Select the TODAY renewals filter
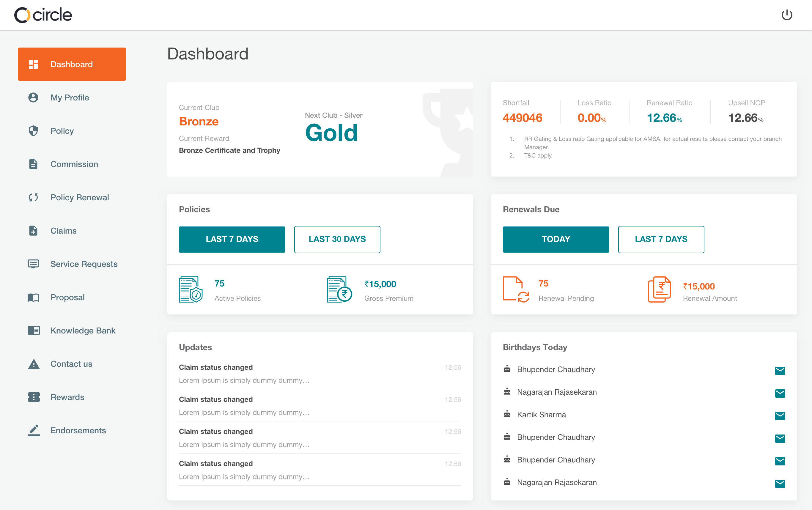 pos(556,239)
